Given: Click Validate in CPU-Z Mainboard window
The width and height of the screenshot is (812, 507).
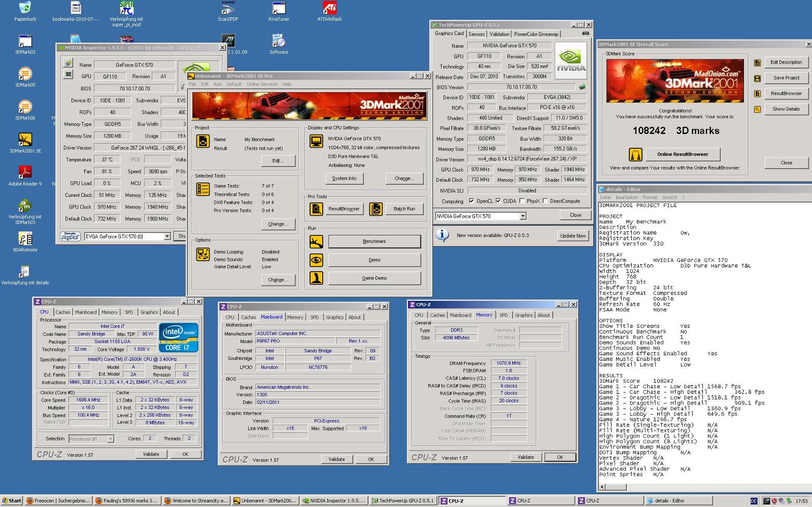Looking at the screenshot, I should pos(336,459).
